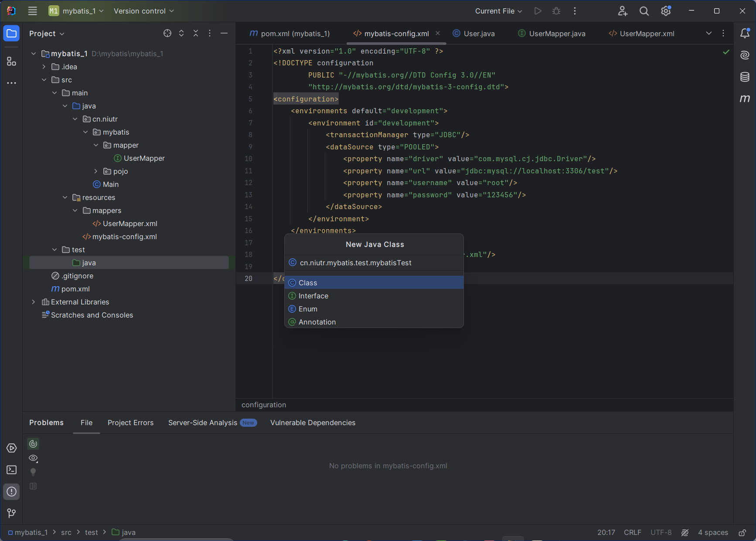756x541 pixels.
Task: Open the Git version control tool window
Action: (12, 513)
